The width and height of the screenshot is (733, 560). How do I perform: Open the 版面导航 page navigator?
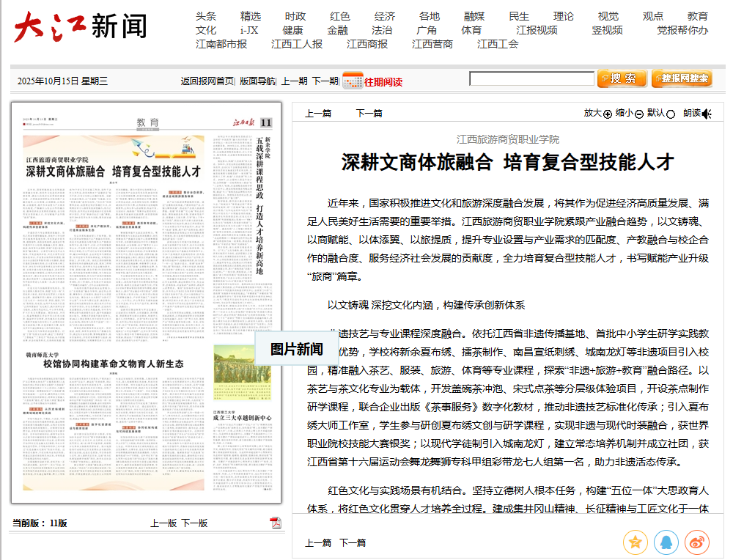257,81
